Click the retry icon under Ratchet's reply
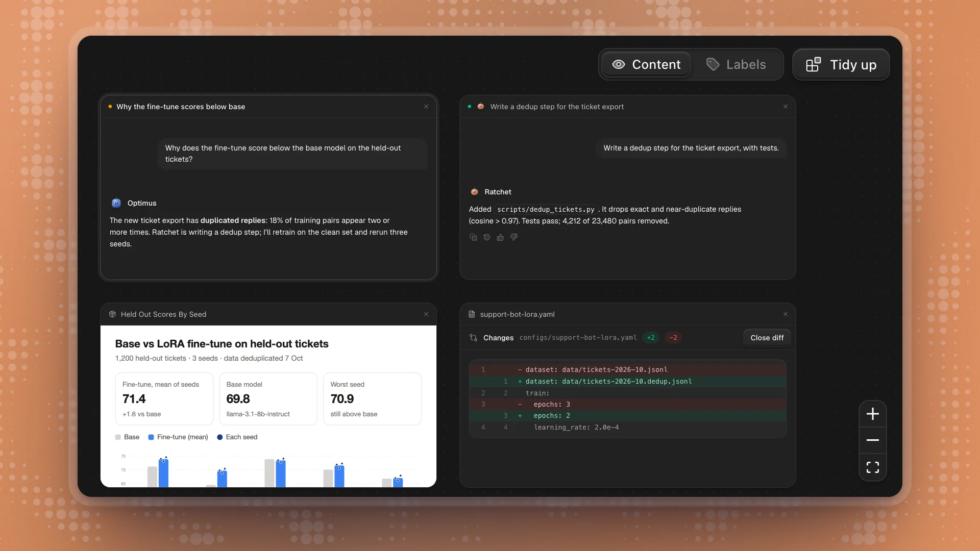This screenshot has width=980, height=551. point(487,237)
